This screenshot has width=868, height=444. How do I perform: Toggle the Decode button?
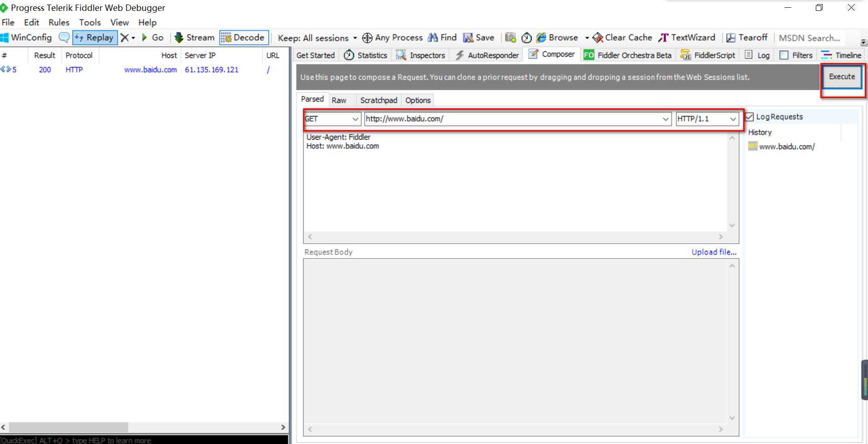point(244,38)
